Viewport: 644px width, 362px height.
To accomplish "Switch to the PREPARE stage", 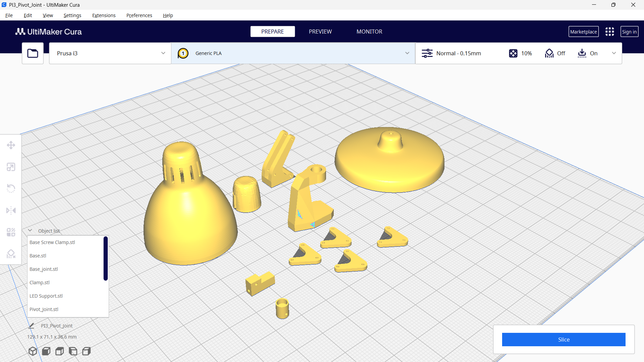I will pos(272,32).
